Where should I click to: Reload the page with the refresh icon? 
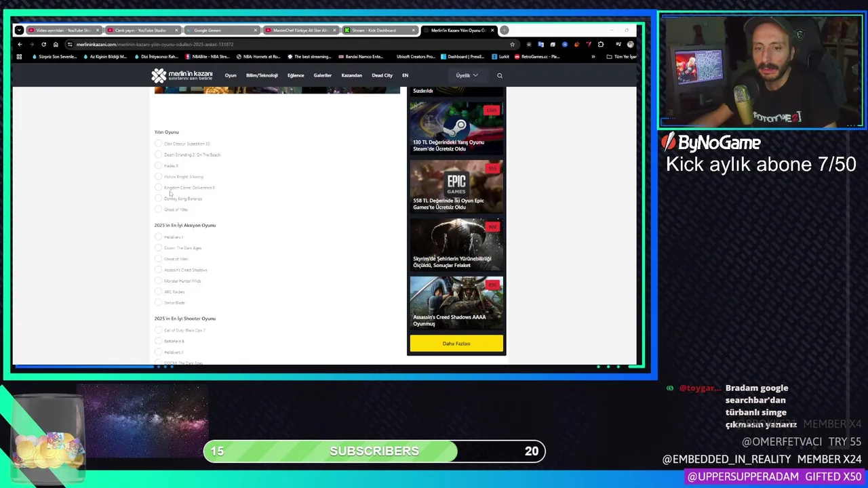pos(43,44)
